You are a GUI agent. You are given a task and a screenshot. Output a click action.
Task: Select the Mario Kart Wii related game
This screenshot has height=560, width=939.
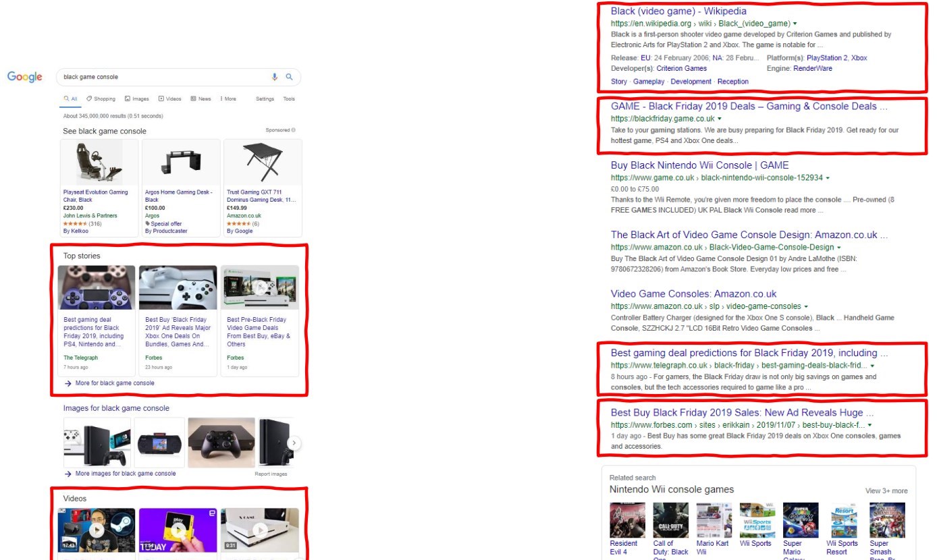click(714, 529)
